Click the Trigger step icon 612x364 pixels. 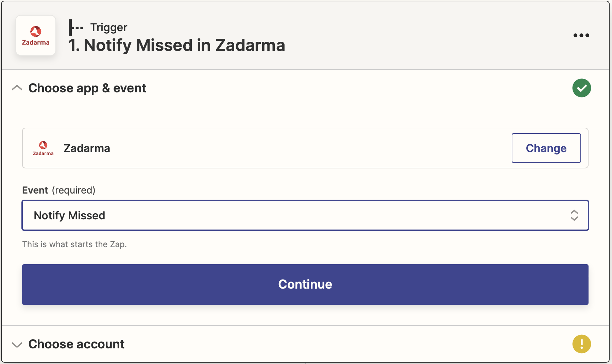pyautogui.click(x=75, y=27)
